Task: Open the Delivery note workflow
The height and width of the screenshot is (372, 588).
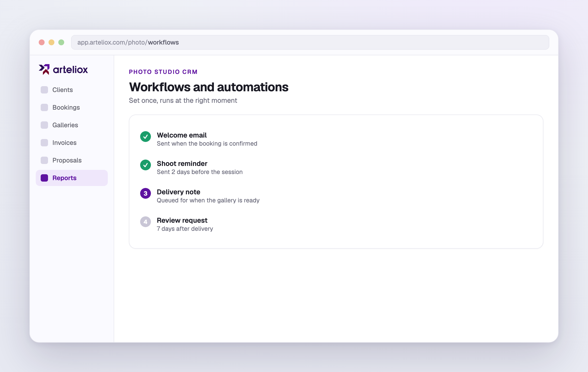Action: 179,192
